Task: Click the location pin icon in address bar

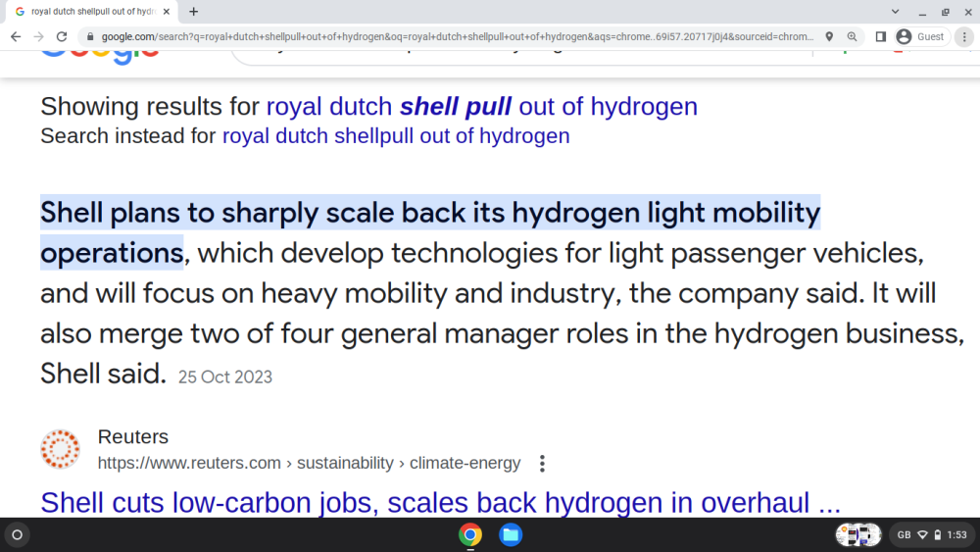Action: click(x=829, y=37)
